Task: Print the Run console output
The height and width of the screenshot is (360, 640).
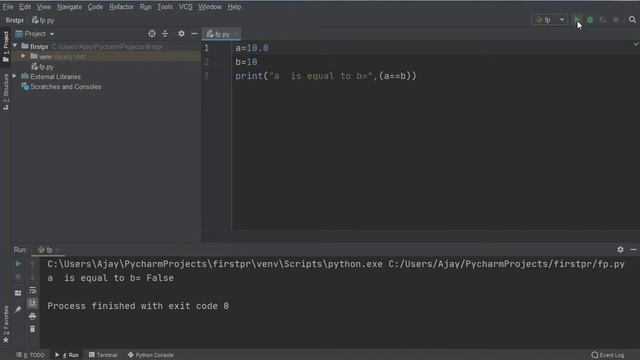Action: coord(33,316)
